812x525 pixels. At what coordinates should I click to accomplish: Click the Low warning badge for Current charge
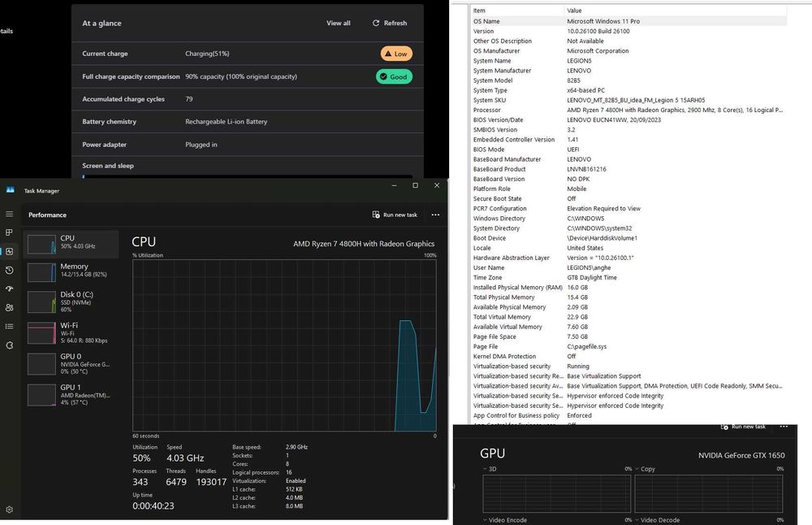coord(396,54)
